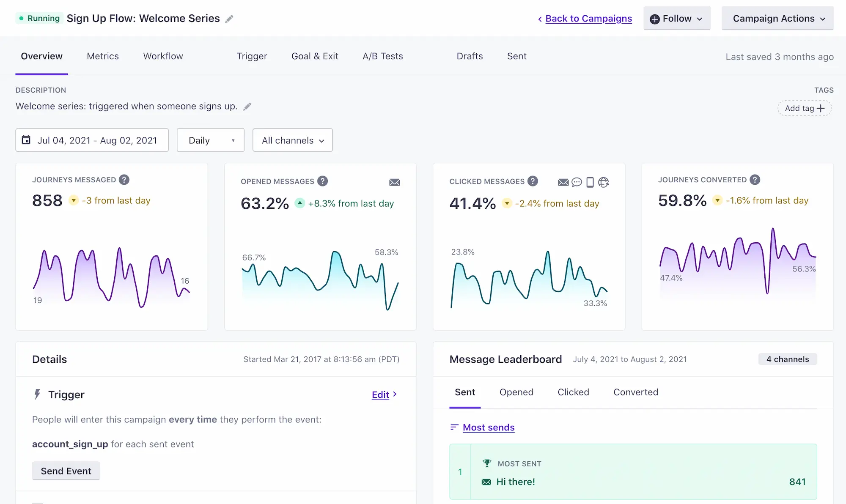Open the A/B Tests tab

click(382, 56)
